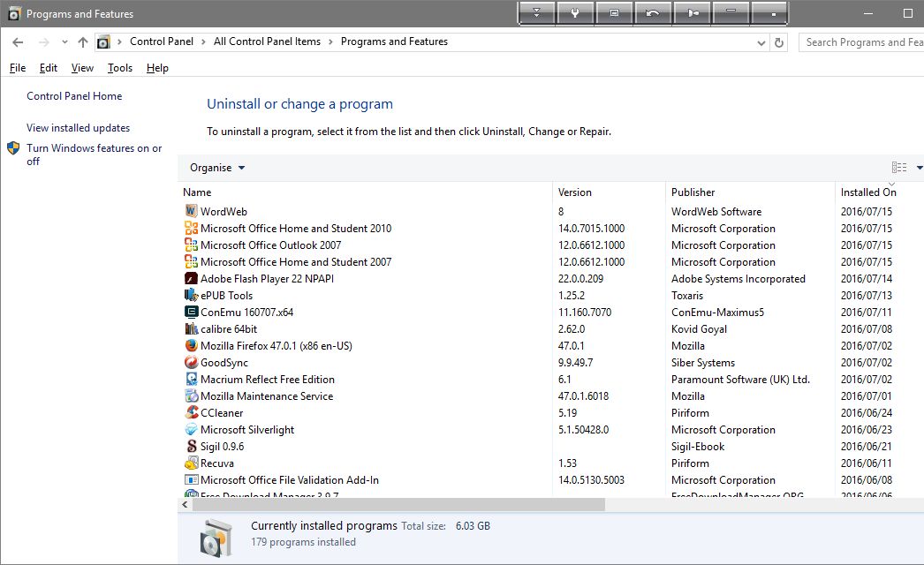The image size is (924, 565).
Task: Select the calibre 64bit icon
Action: tap(191, 328)
